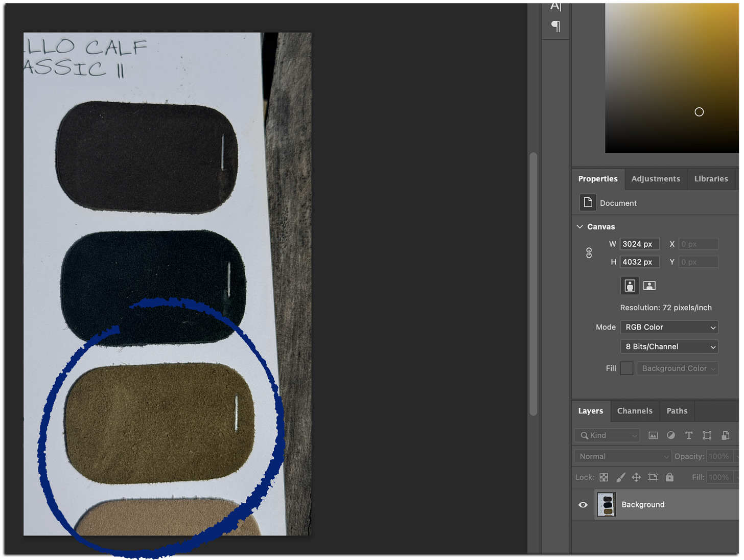Click the Document icon in Properties
Screen dimensions: 744x560
point(588,203)
